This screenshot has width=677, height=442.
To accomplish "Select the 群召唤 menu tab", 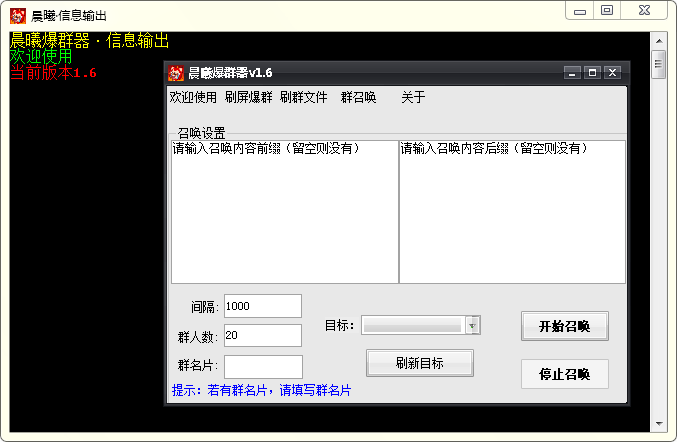I will 358,97.
